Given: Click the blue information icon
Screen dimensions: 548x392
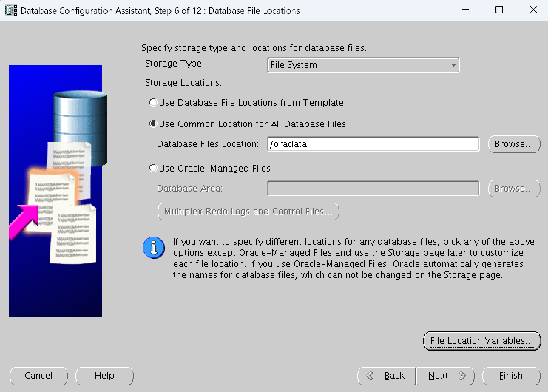Looking at the screenshot, I should tap(153, 247).
